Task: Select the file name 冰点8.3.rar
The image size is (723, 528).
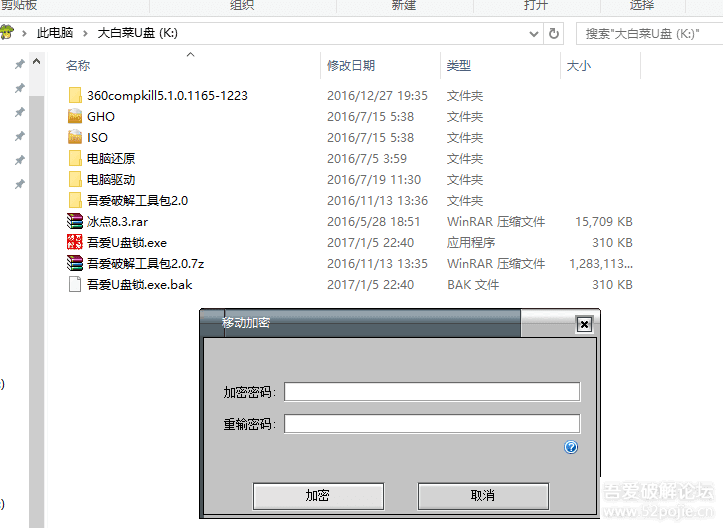Action: [118, 222]
